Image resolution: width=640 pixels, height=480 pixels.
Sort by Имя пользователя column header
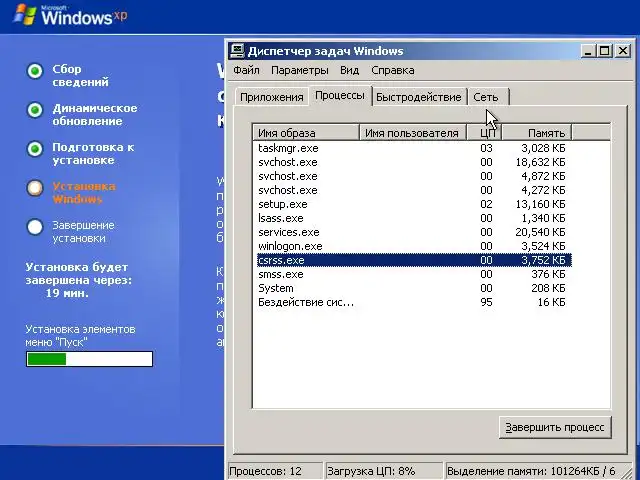(x=412, y=133)
